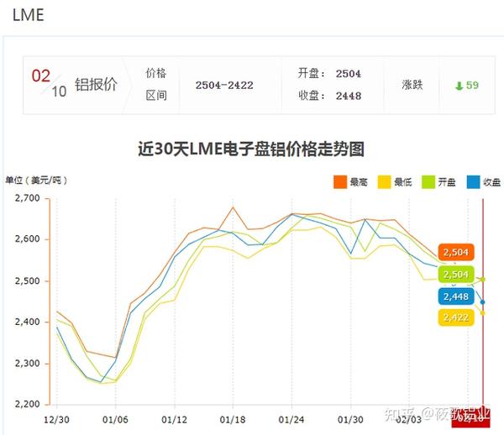
Task: Select the orange 2,504 high value tooltip
Action: [x=456, y=252]
